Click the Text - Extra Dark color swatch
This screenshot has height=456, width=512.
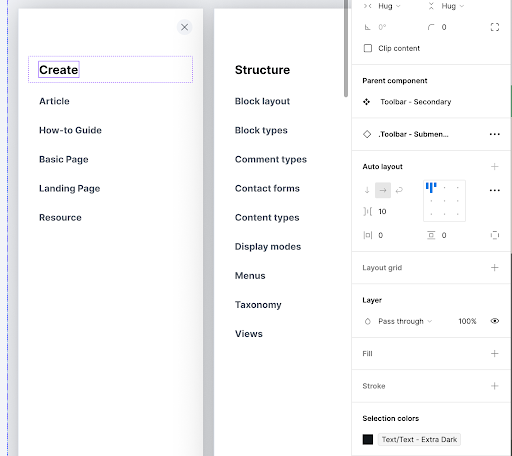368,439
